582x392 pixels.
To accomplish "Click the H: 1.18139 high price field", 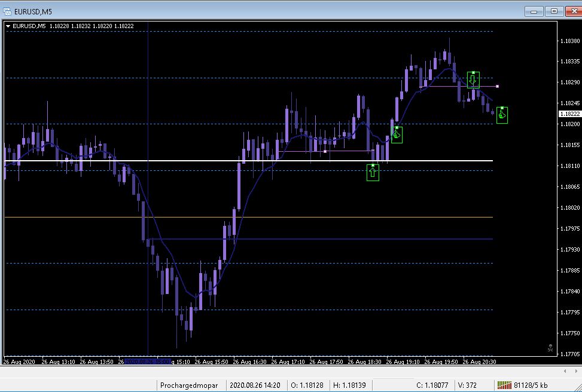I will point(350,385).
